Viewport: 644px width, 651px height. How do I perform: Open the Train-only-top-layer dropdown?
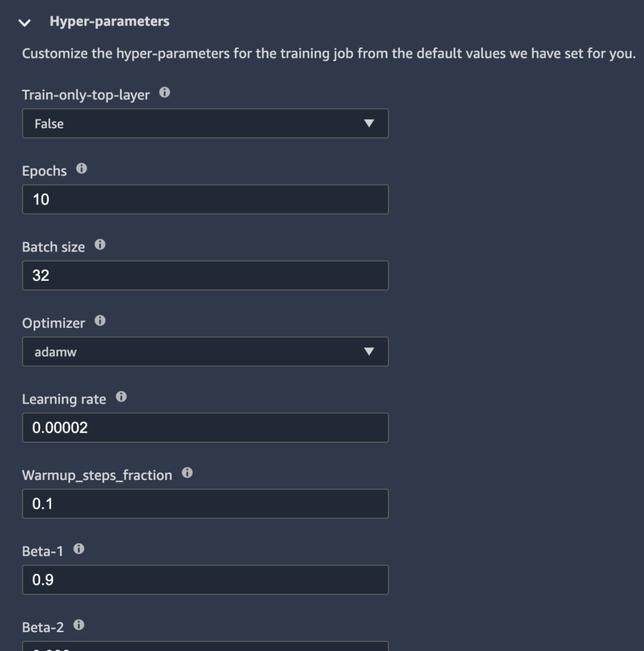point(205,123)
